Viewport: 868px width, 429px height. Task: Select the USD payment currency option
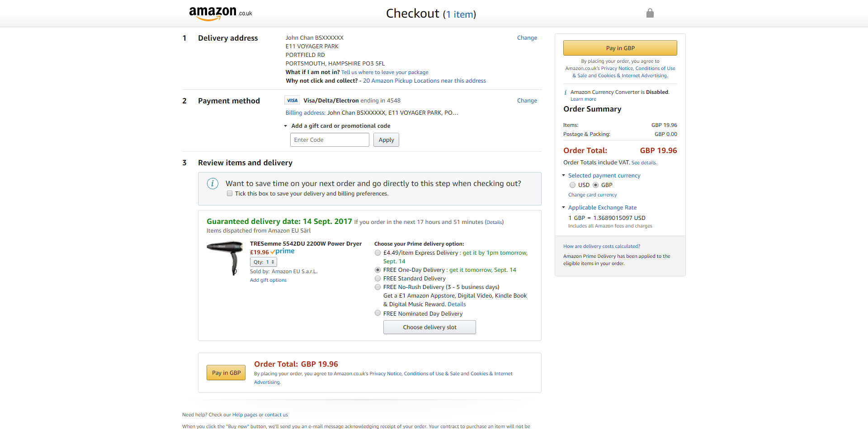tap(573, 185)
